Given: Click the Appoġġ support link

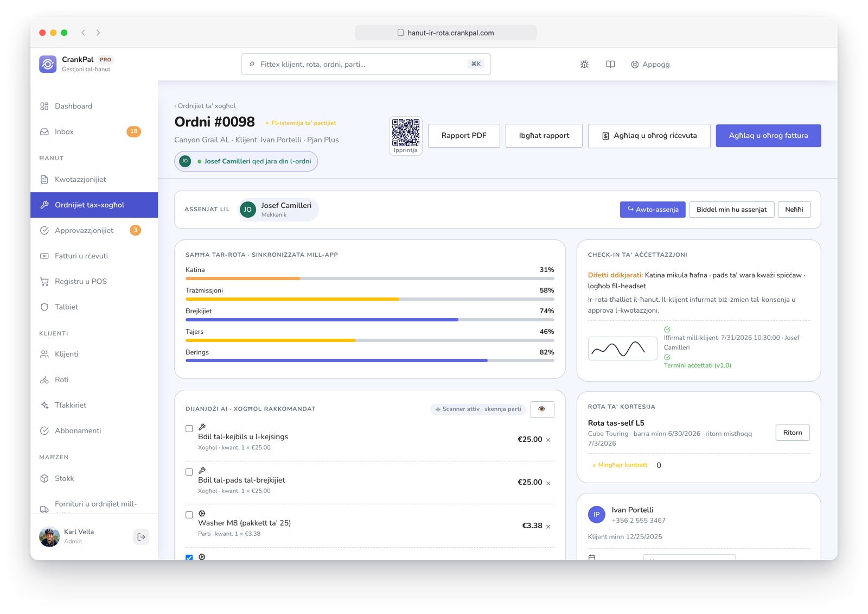Looking at the screenshot, I should pos(650,64).
